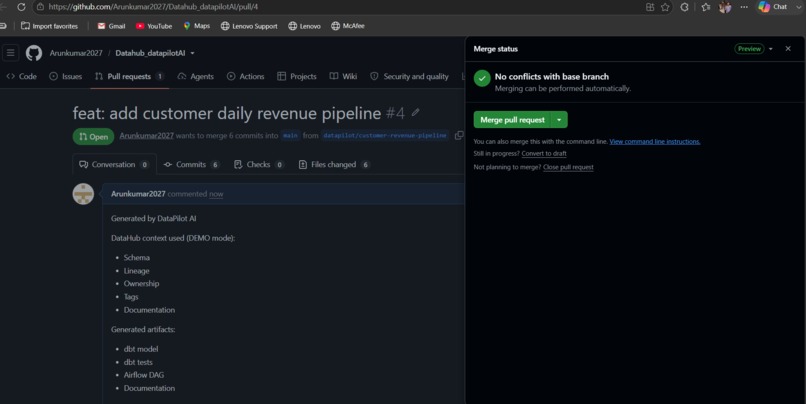This screenshot has width=806, height=404.
Task: Open GitHub hamburger navigation menu
Action: tap(10, 53)
